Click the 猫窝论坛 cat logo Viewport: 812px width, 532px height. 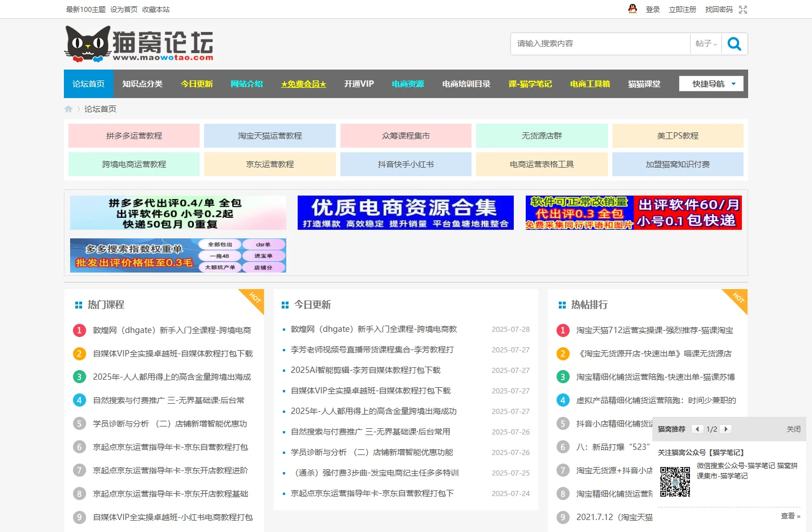coord(139,44)
